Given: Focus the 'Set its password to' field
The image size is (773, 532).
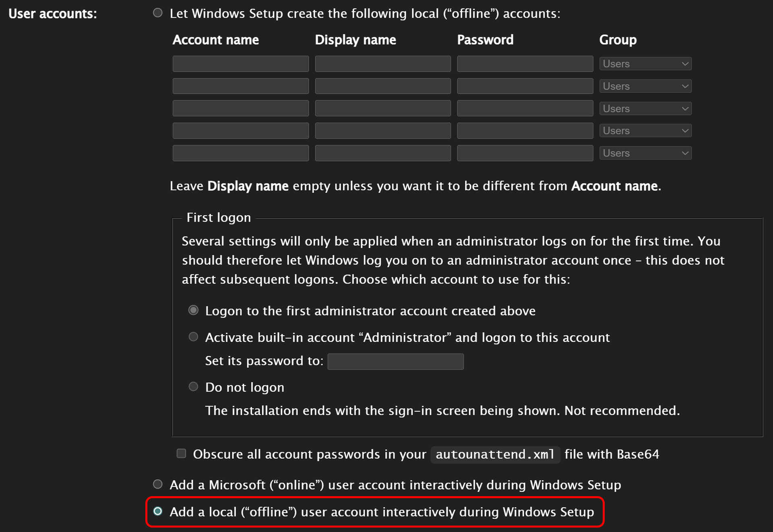Looking at the screenshot, I should click(x=395, y=361).
